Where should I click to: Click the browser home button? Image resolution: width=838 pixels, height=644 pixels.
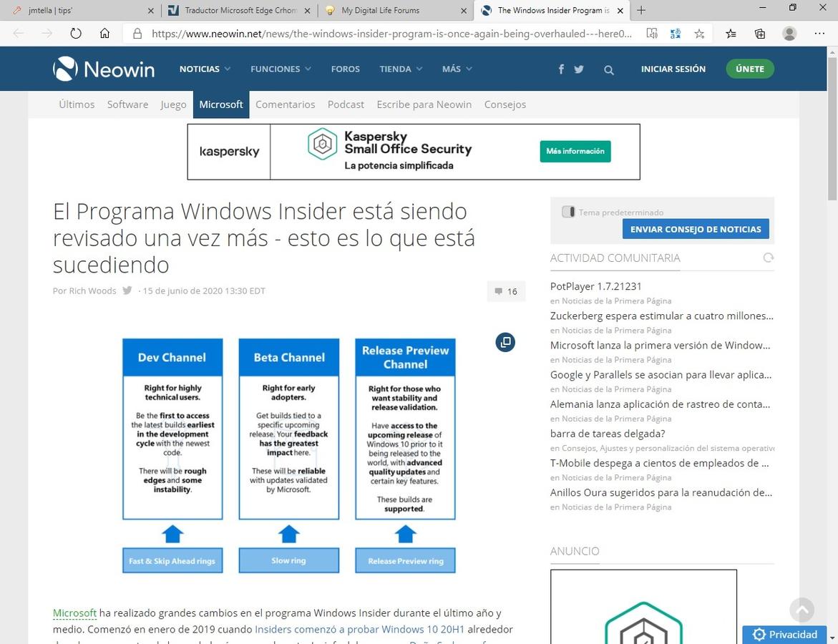[x=104, y=34]
